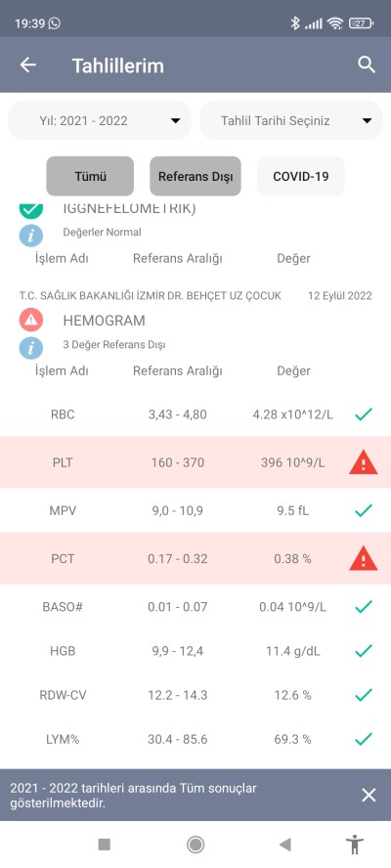
Task: Tap info icon beside HEMOGRAM result
Action: point(31,348)
